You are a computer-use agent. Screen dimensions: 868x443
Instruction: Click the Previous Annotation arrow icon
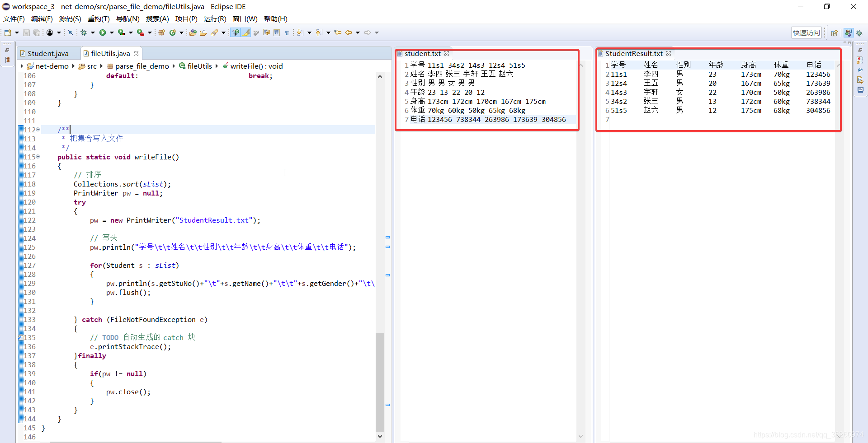click(319, 33)
